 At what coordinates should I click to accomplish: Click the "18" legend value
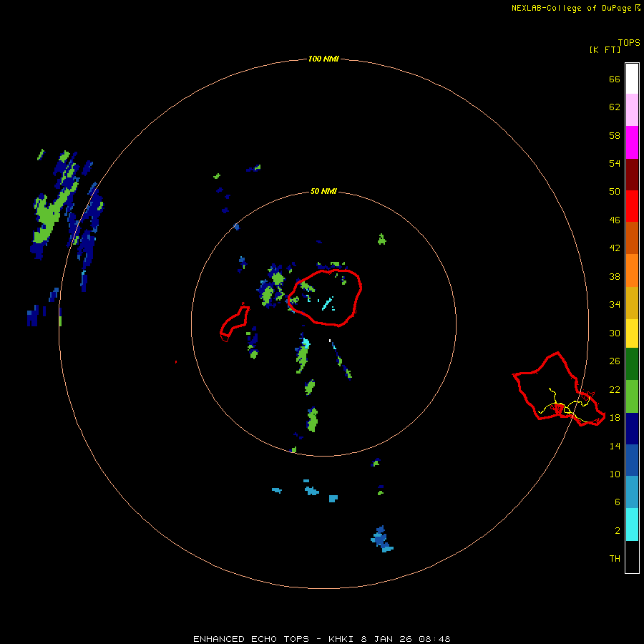(615, 418)
